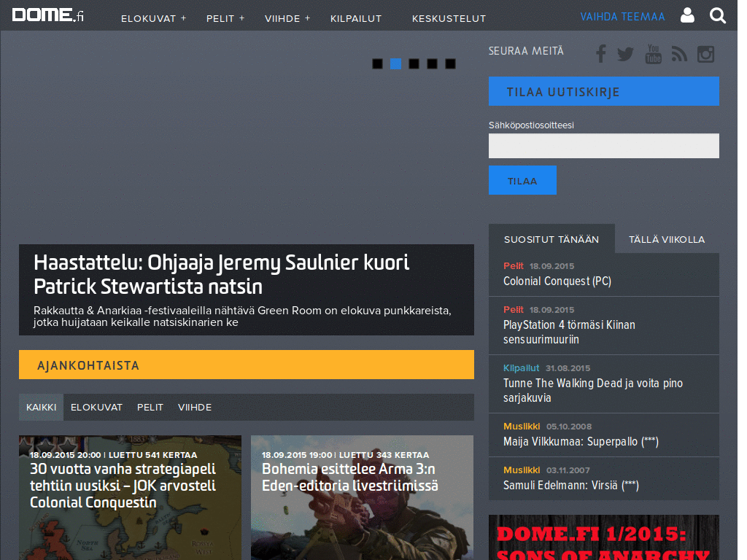This screenshot has width=747, height=560.
Task: Open KILPAILUT in the top navigation
Action: [x=356, y=18]
